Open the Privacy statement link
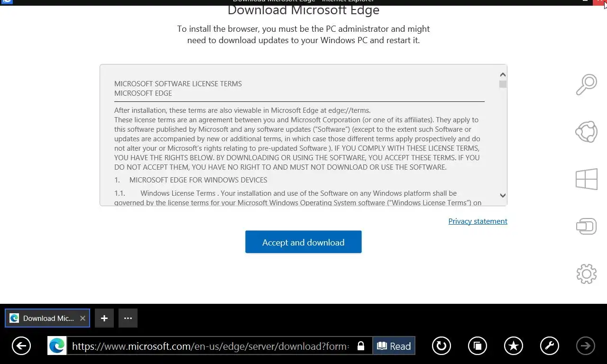The width and height of the screenshot is (607, 364). 478,221
